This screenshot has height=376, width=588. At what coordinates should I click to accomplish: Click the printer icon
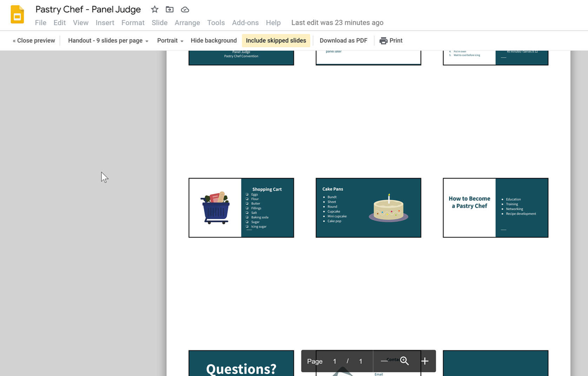[x=383, y=41]
